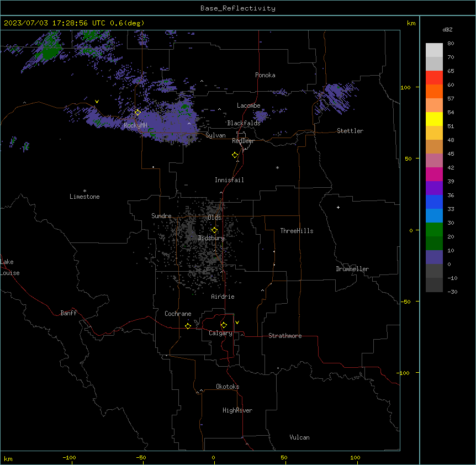This screenshot has width=476, height=465.
Task: Select the red 65 dBZ legend swatch
Action: pyautogui.click(x=434, y=77)
